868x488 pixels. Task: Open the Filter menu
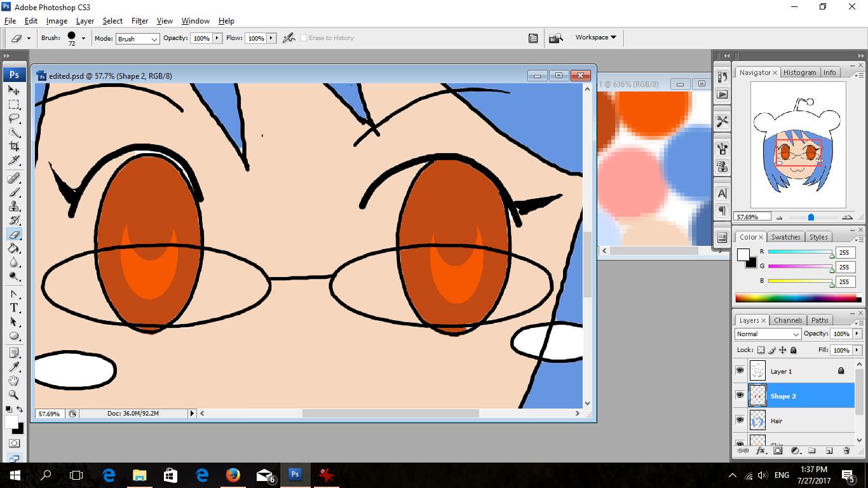(140, 21)
